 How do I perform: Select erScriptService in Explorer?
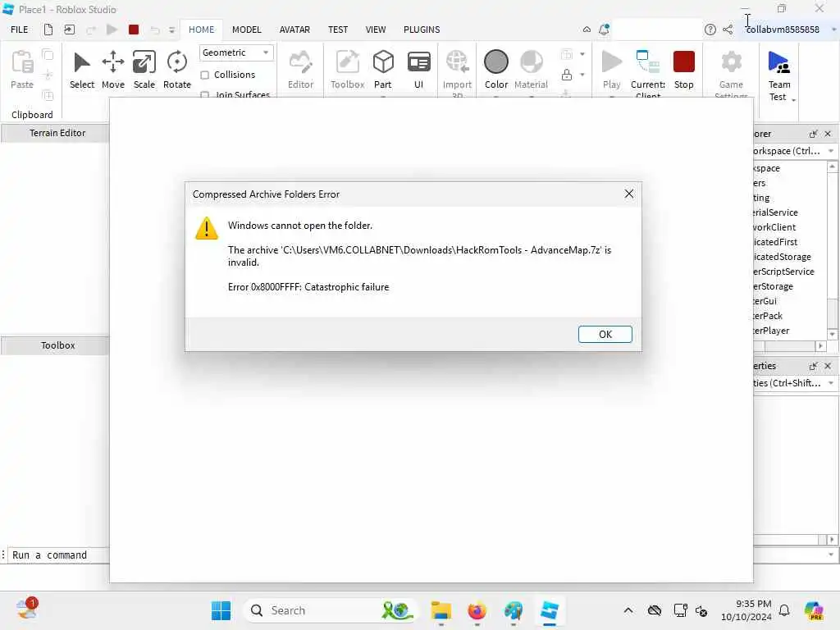pyautogui.click(x=783, y=272)
